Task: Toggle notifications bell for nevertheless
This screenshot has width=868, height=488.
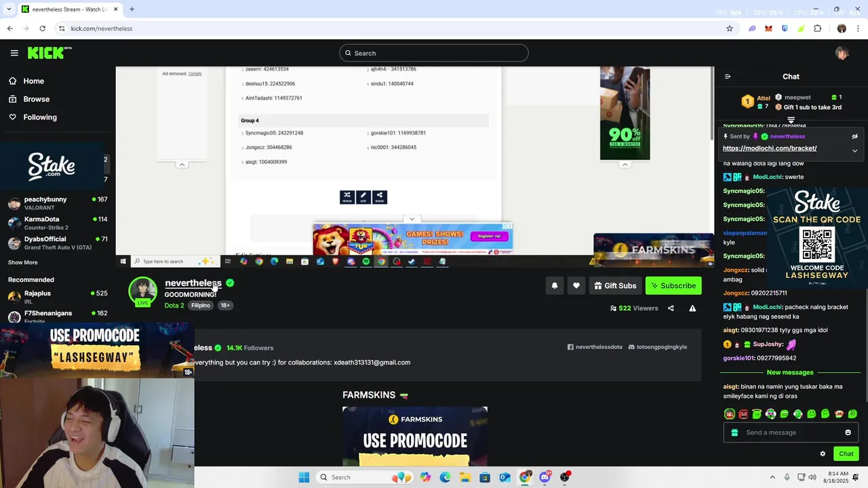Action: click(554, 285)
